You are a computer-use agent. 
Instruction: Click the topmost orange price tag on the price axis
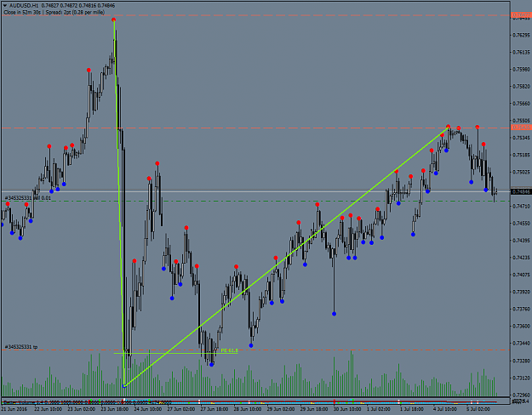[521, 15]
